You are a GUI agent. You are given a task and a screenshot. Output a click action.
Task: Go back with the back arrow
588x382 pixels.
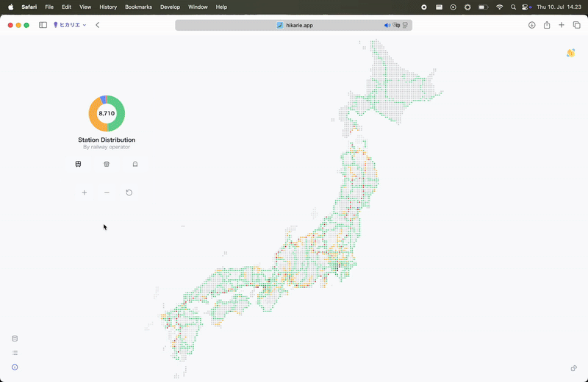tap(98, 25)
